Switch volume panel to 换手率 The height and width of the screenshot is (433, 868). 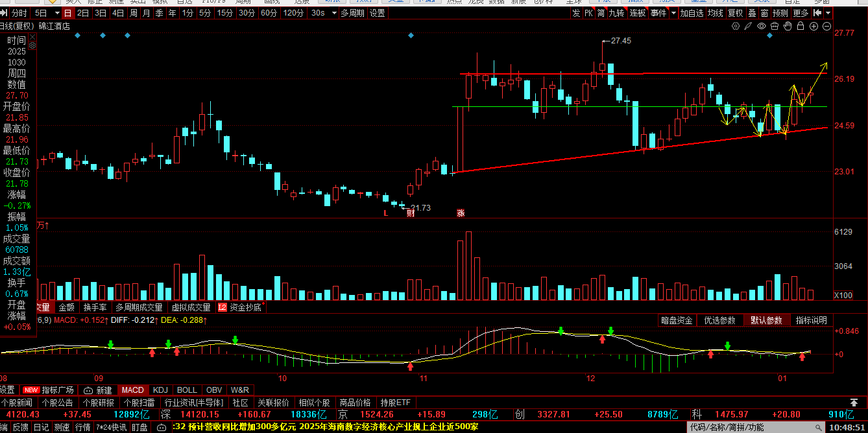[x=95, y=307]
